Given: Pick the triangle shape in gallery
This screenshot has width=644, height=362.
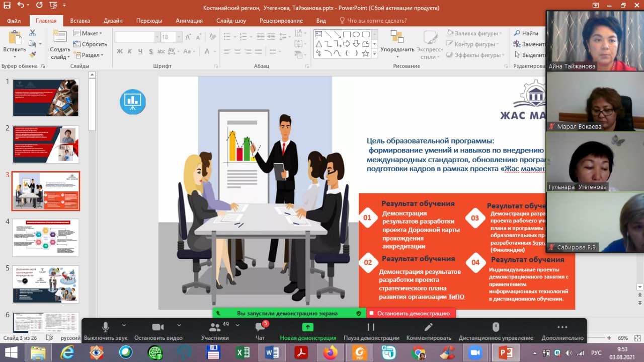Looking at the screenshot, I should pos(318,44).
